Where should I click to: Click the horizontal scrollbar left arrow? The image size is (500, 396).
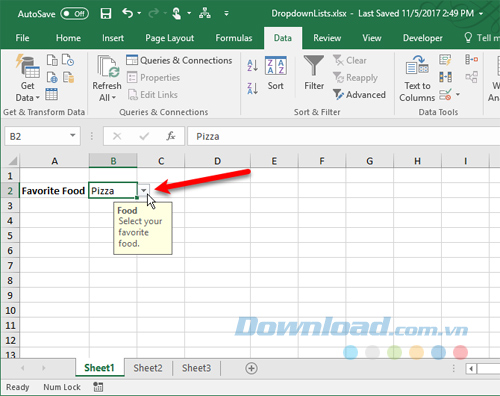tap(471, 369)
